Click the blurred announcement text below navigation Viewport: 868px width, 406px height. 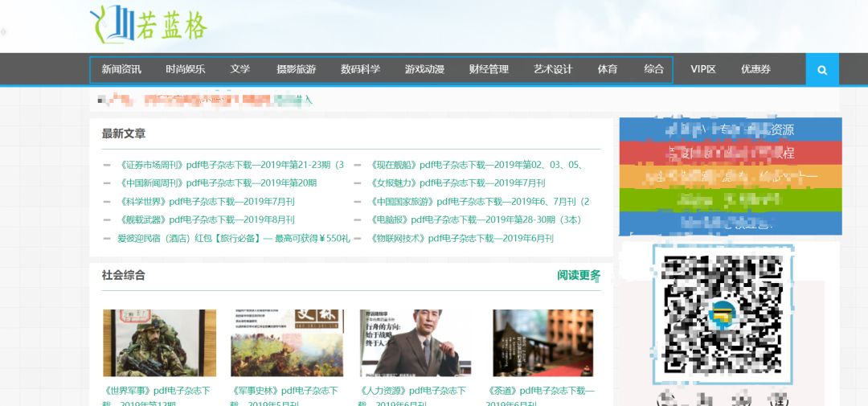coord(205,100)
